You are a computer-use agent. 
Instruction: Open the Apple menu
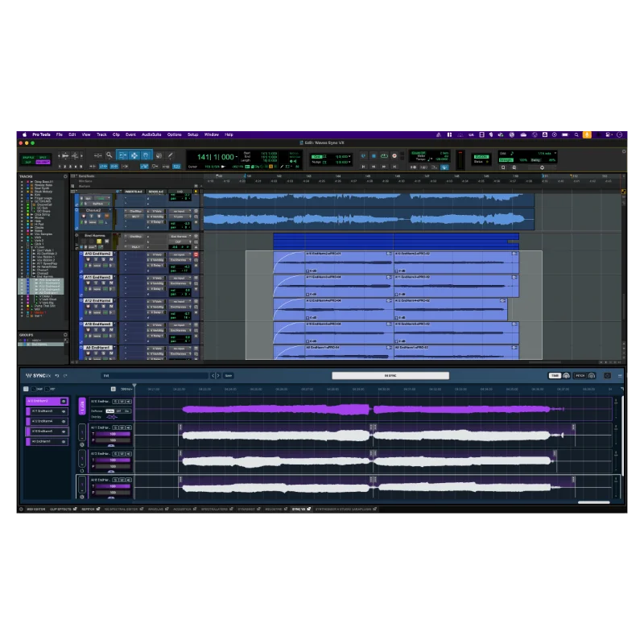point(24,134)
